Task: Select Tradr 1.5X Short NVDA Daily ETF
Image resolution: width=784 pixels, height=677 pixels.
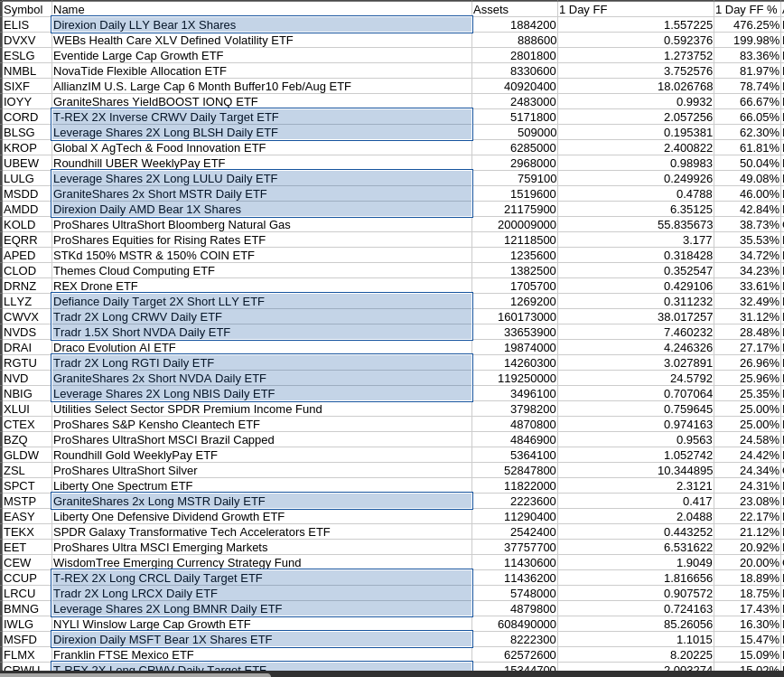Action: point(262,333)
